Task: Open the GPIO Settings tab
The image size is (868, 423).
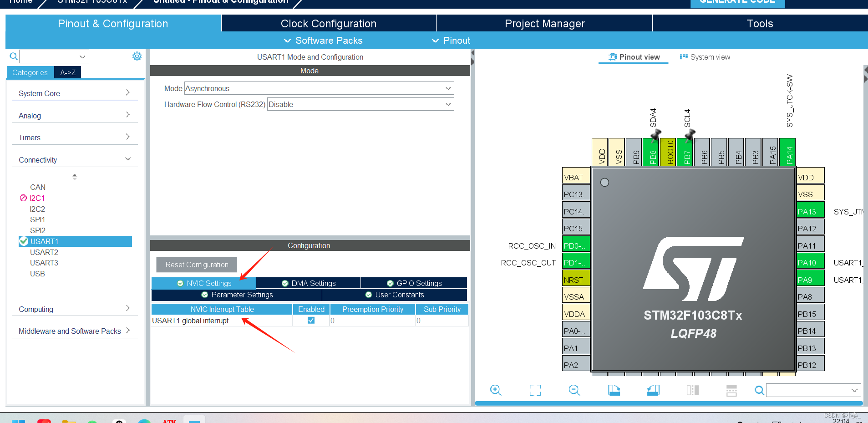Action: 414,283
